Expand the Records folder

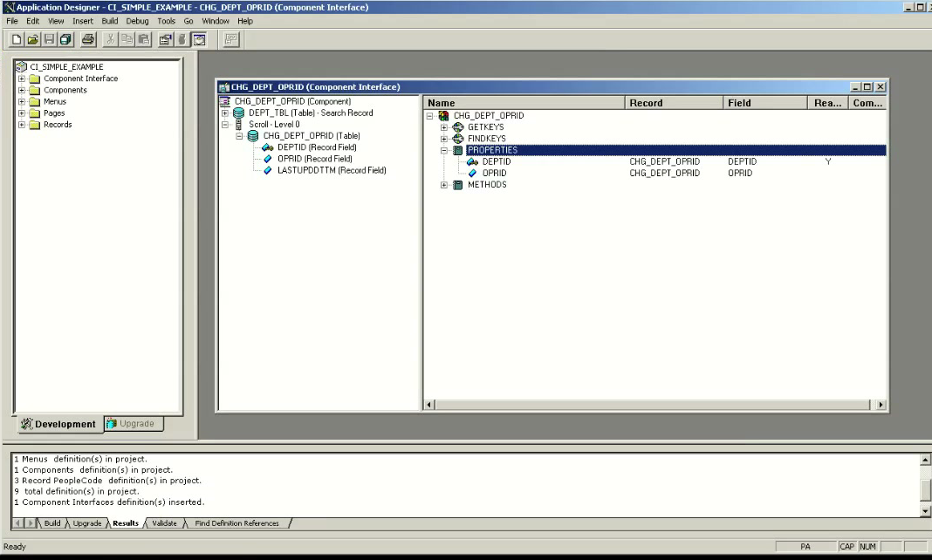[22, 125]
